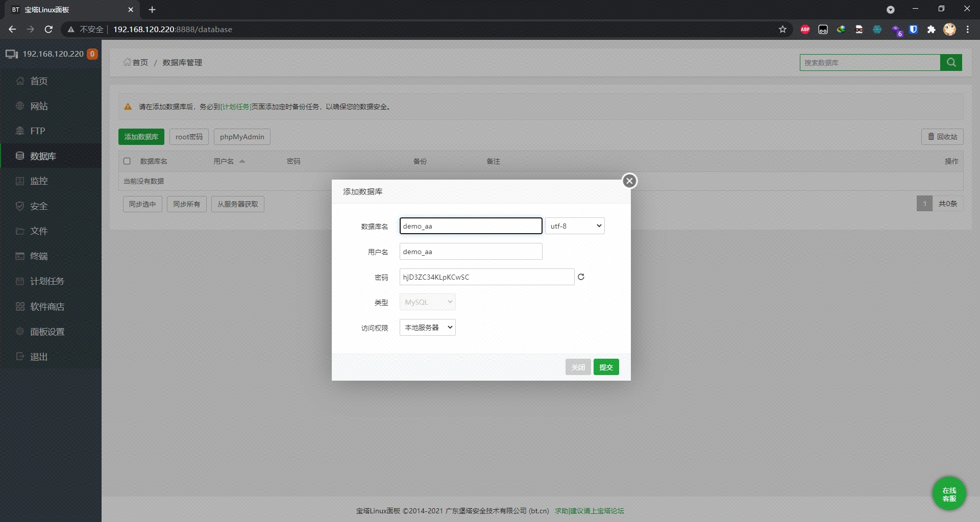Open the 在线客服 floating button

pos(949,494)
